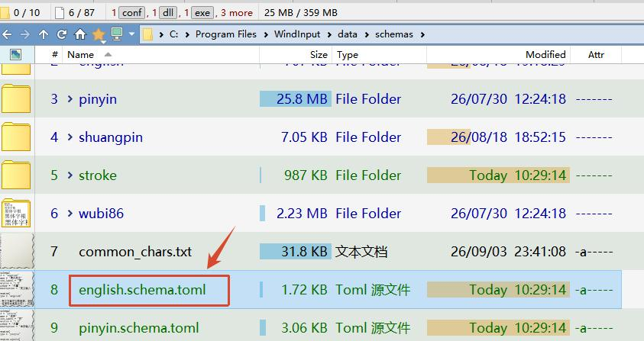This screenshot has height=341, width=644.
Task: Select the wubi86 folder name
Action: tap(101, 214)
